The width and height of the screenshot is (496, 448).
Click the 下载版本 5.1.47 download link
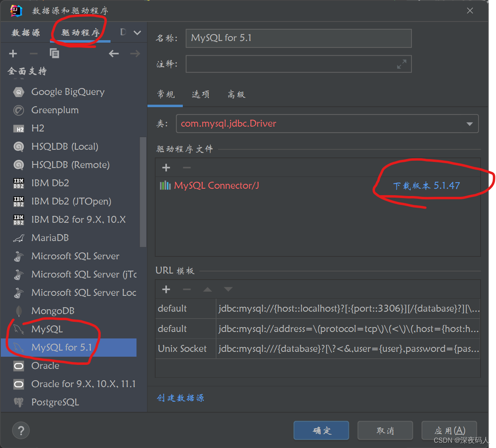(x=427, y=186)
